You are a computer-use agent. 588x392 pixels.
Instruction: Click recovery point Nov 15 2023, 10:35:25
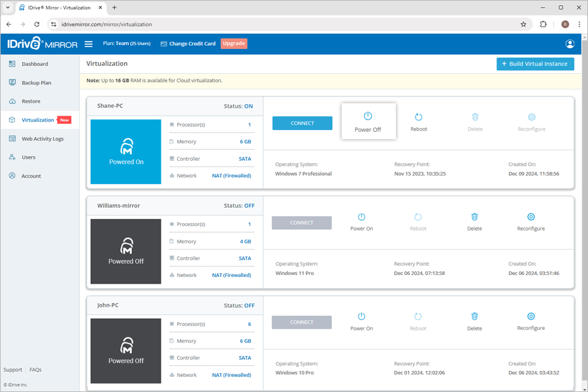pyautogui.click(x=420, y=174)
